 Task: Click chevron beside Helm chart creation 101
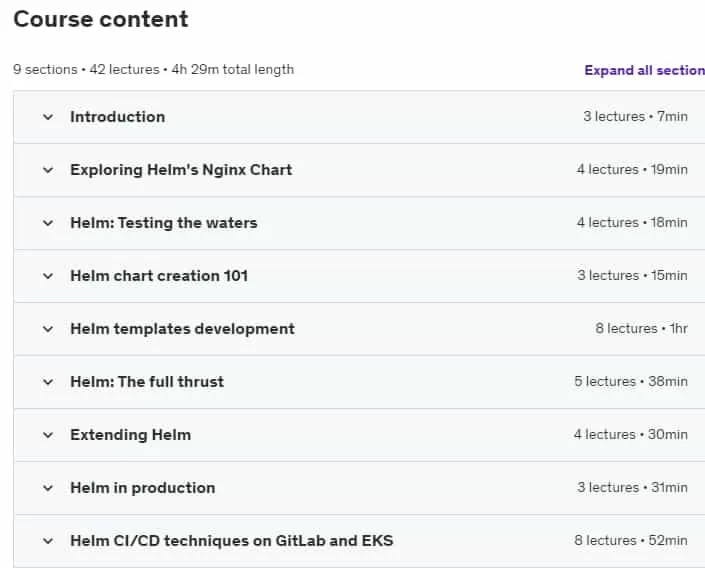click(x=48, y=276)
